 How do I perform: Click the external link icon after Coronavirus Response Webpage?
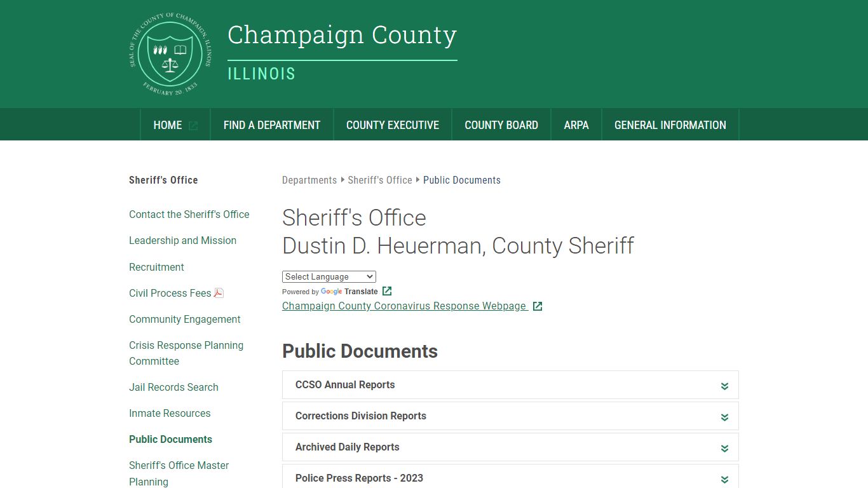pyautogui.click(x=538, y=306)
